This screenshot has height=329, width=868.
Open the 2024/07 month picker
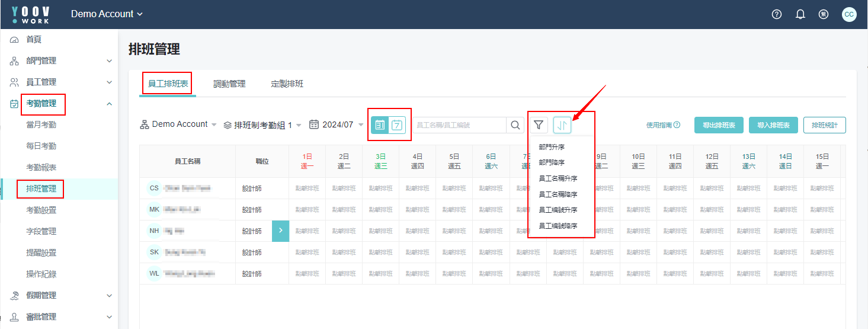coord(337,125)
